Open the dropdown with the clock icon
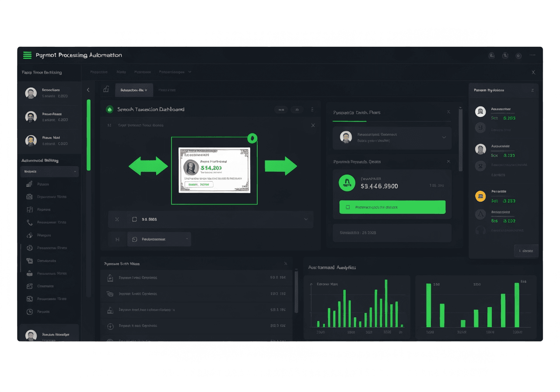The width and height of the screenshot is (560, 392). [x=159, y=239]
